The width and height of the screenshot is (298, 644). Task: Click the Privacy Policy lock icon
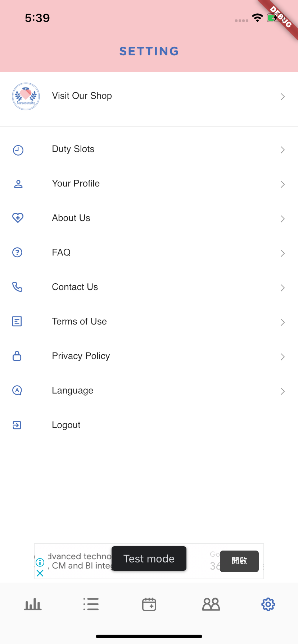click(17, 356)
